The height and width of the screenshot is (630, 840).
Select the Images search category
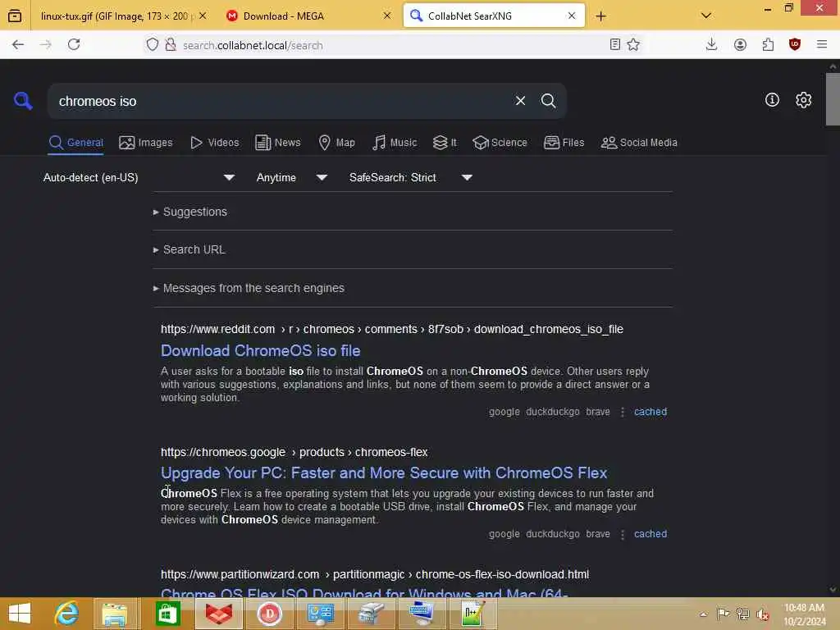coord(146,143)
